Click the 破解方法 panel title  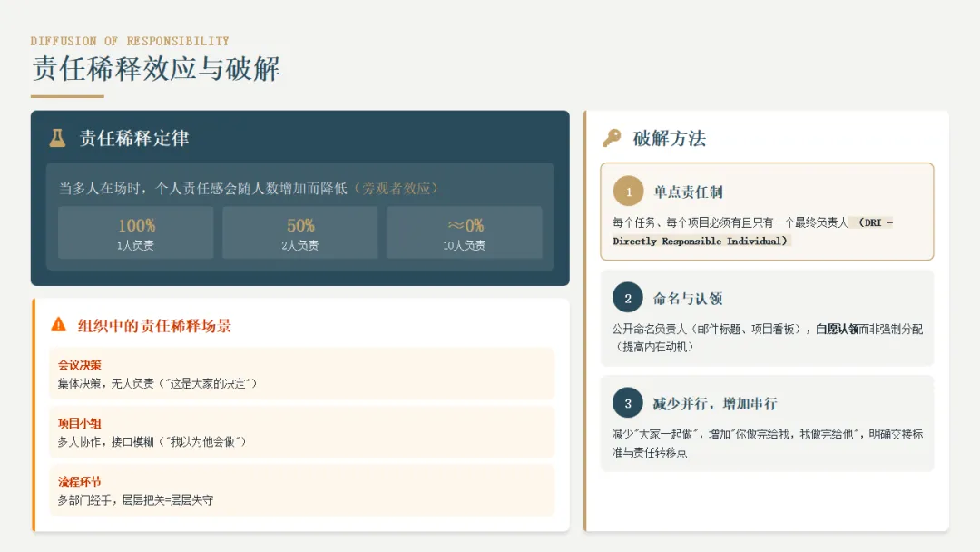[670, 138]
